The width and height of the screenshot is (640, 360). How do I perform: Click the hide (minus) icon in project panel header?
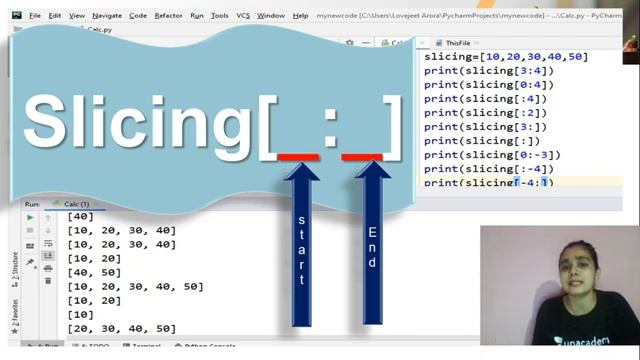[366, 42]
